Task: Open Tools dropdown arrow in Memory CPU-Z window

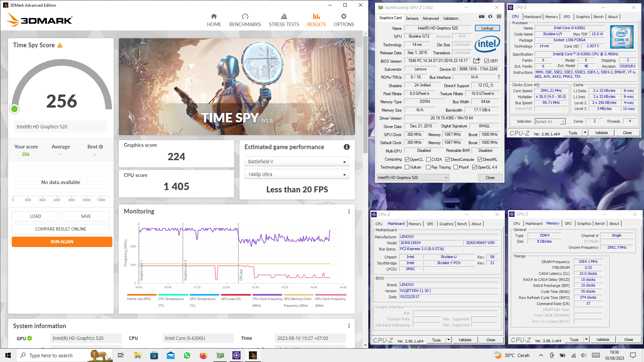Action: (x=586, y=340)
